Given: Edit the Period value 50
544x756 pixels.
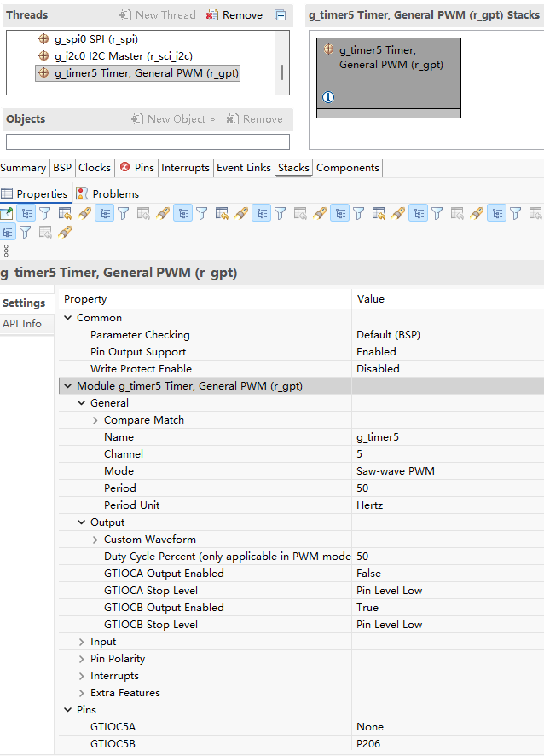Looking at the screenshot, I should click(362, 488).
